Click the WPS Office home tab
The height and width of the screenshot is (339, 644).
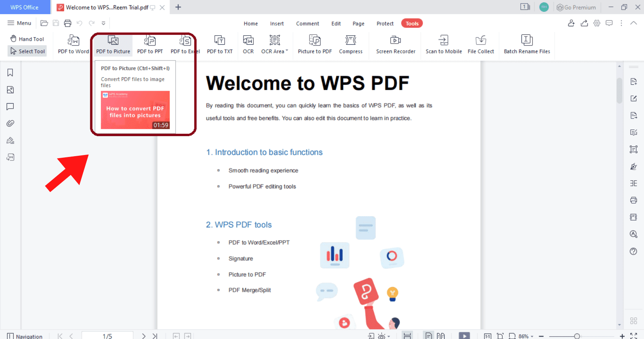pyautogui.click(x=25, y=7)
